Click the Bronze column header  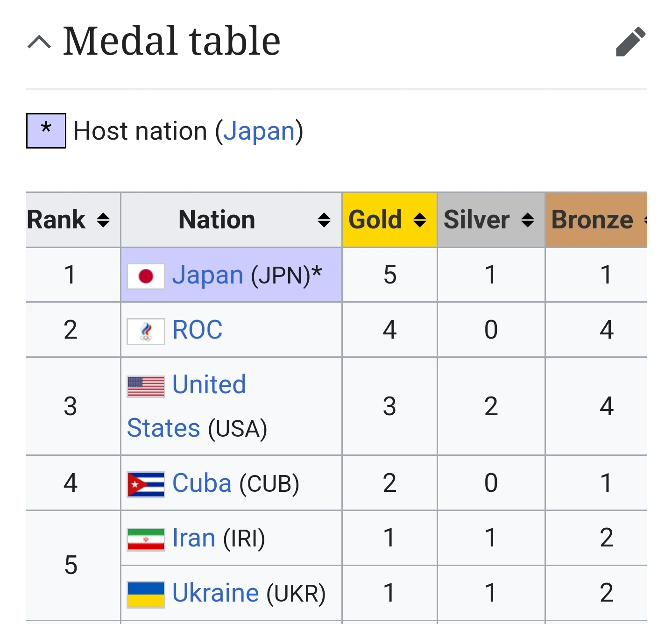592,220
